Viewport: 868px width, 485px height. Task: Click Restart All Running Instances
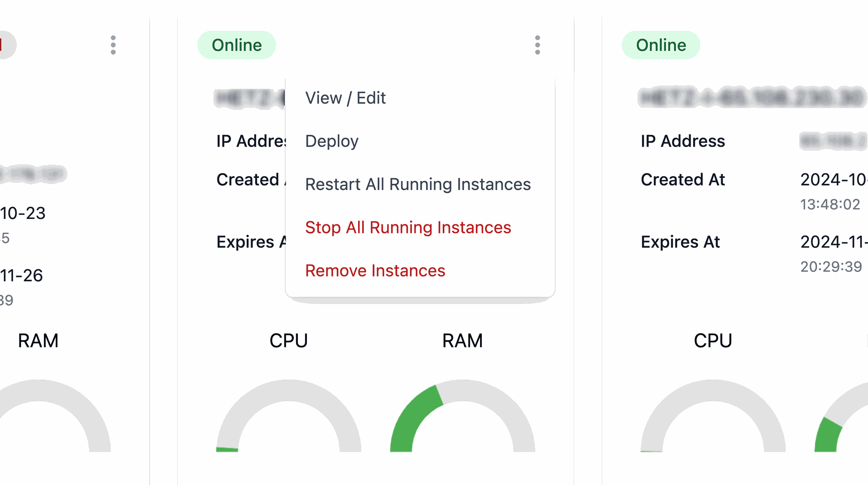pos(418,184)
